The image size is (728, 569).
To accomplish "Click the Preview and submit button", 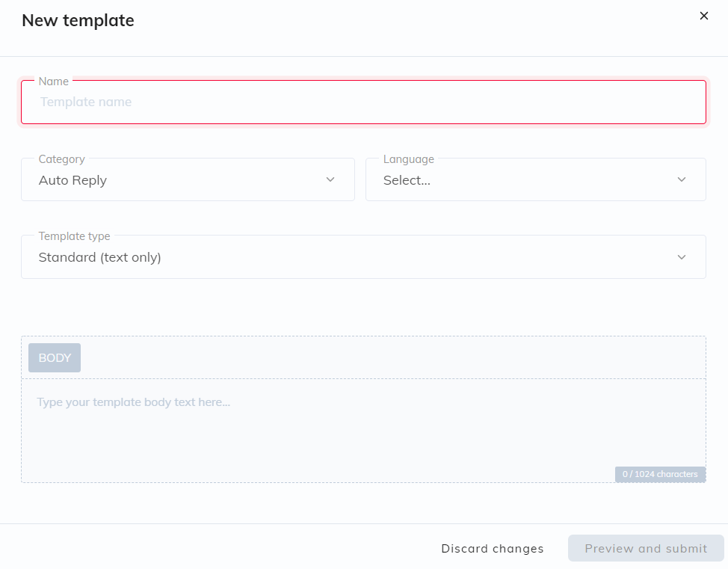I will pos(646,549).
